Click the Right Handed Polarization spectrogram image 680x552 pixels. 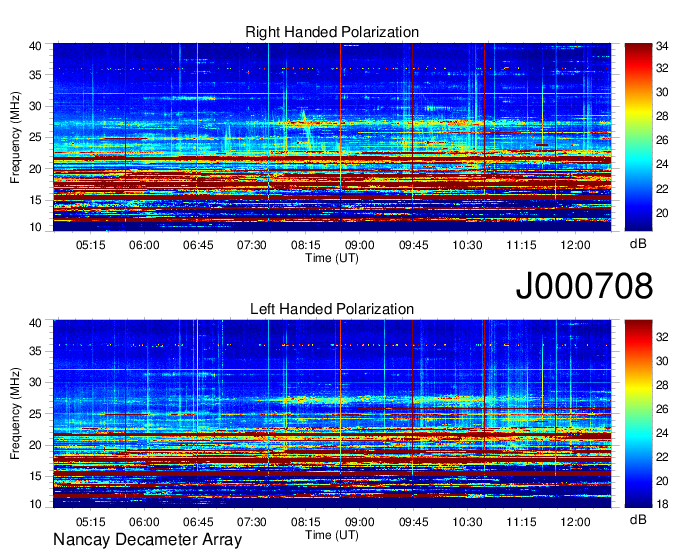point(332,137)
